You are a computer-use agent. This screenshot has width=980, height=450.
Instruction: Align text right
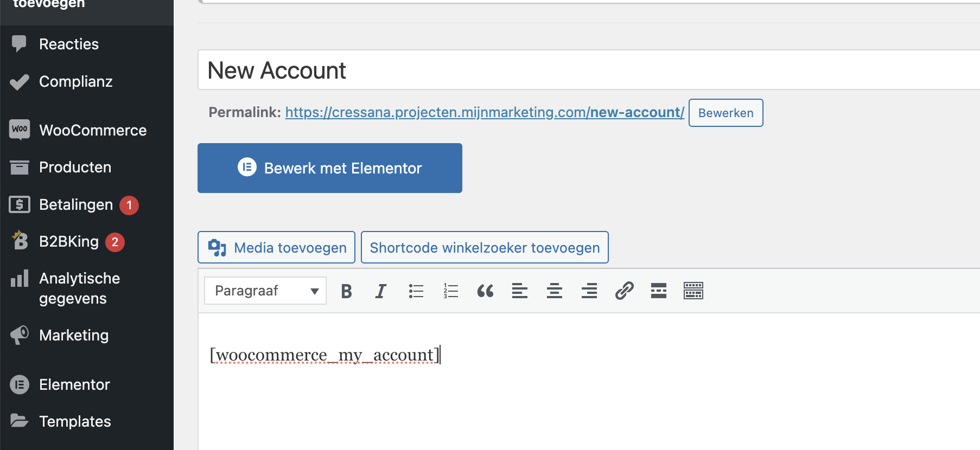[x=589, y=291]
